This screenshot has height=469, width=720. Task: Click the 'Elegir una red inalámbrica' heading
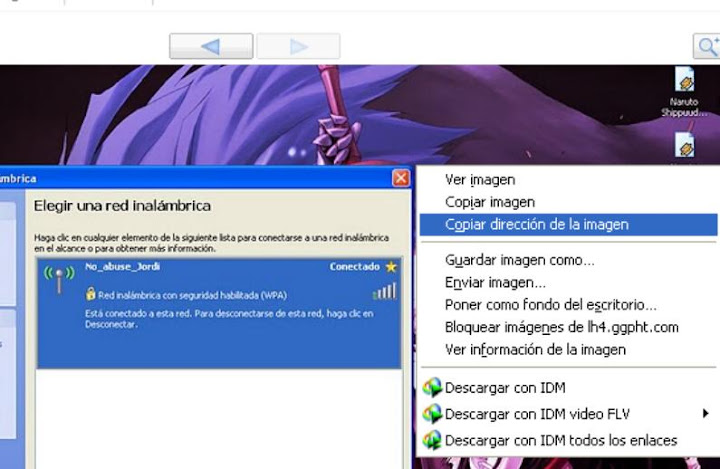pos(123,206)
